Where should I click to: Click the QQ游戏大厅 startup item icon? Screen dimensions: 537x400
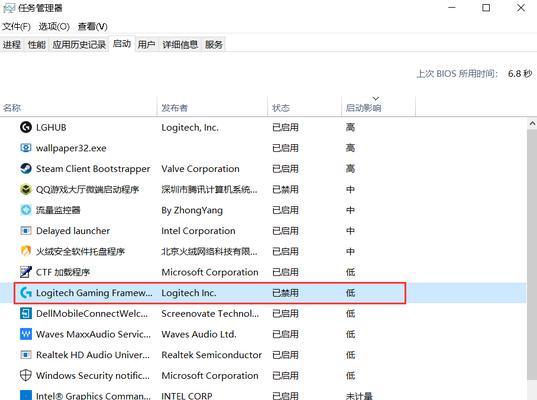click(26, 189)
